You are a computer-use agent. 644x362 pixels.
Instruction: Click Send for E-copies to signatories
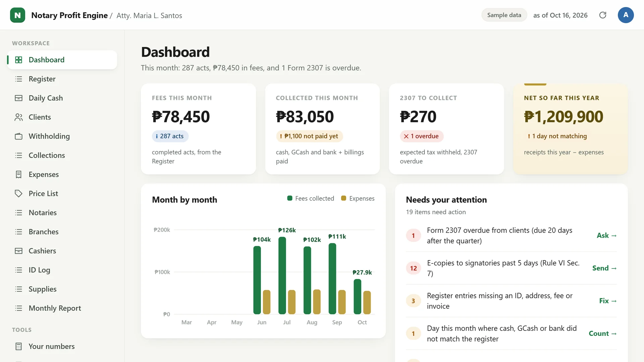(x=604, y=268)
